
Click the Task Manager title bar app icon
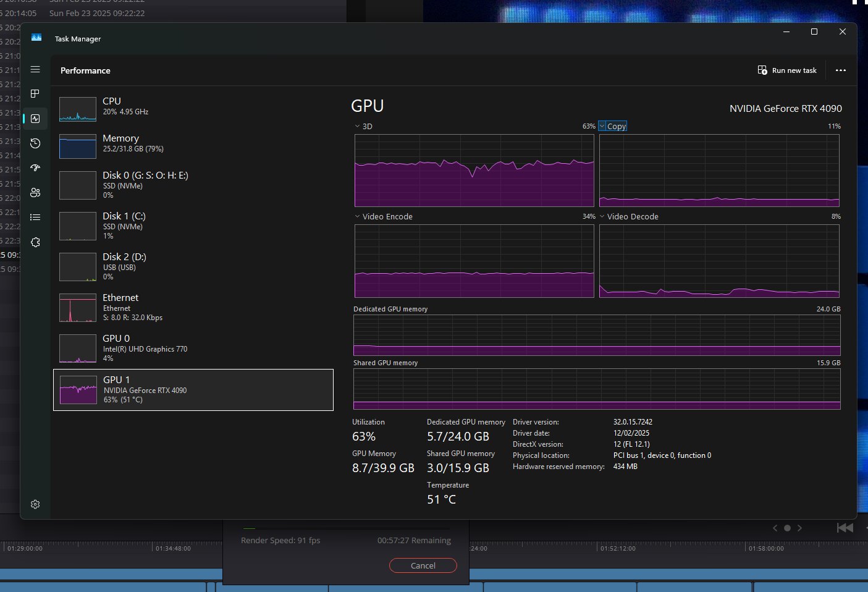click(36, 38)
